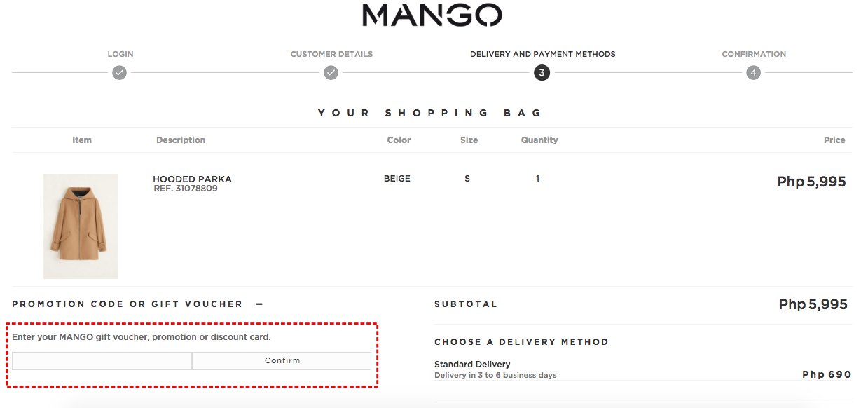The width and height of the screenshot is (868, 408).
Task: Click the HOODED PARKA product name
Action: point(192,179)
